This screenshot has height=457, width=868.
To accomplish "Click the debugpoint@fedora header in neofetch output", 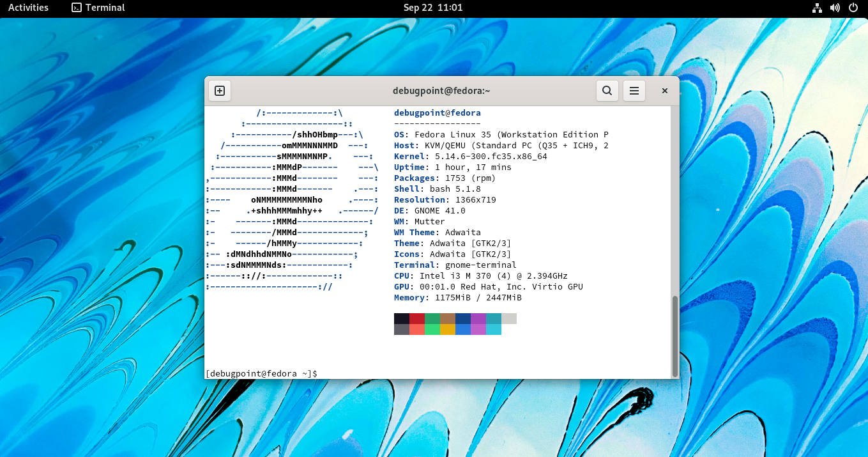I will pos(438,113).
